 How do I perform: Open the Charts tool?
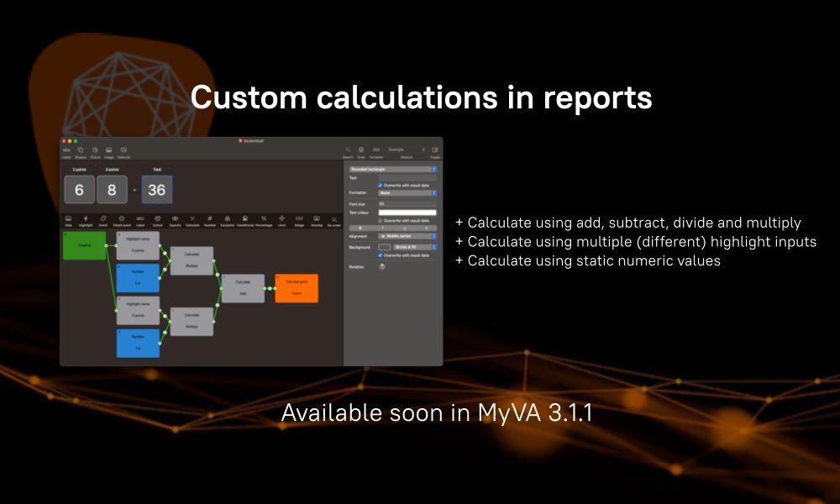pos(95,153)
